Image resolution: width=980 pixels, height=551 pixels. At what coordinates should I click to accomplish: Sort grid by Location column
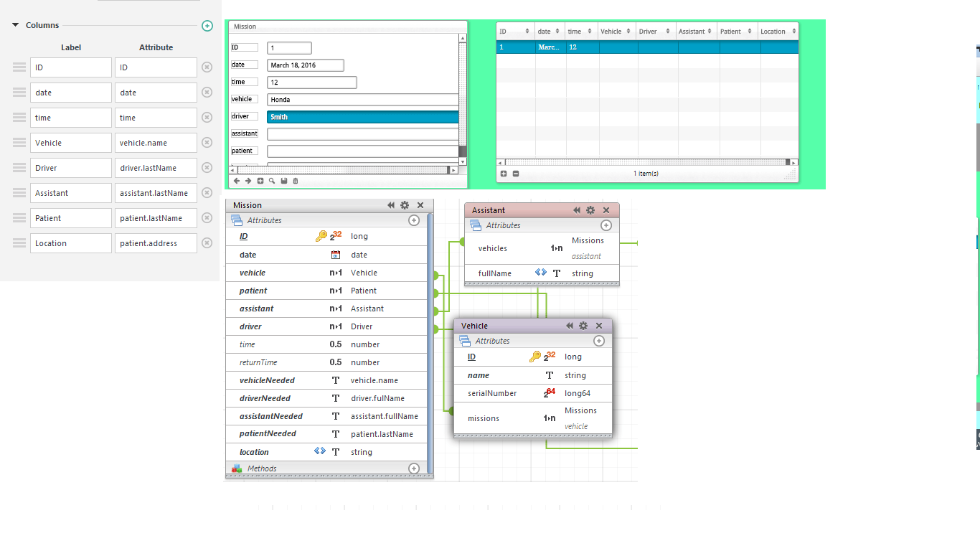point(778,31)
